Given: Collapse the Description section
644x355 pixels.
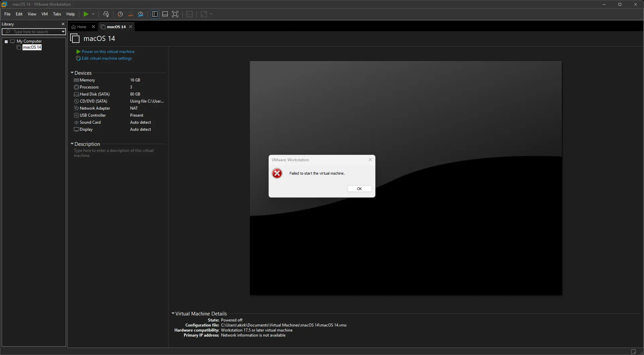Looking at the screenshot, I should tap(72, 144).
